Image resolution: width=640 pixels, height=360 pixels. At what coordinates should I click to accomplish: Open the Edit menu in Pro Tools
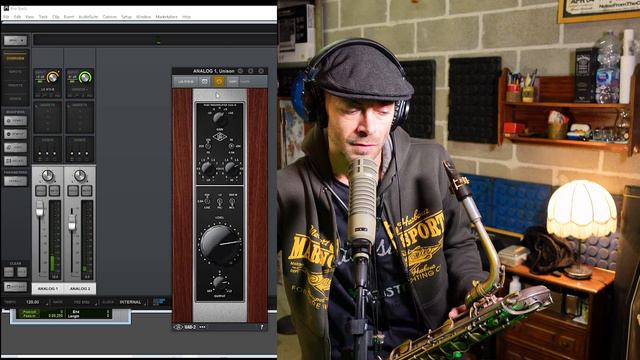[x=18, y=17]
